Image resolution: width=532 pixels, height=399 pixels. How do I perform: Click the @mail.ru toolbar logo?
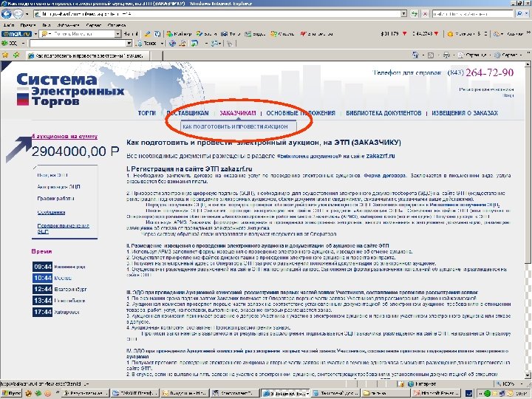[16, 34]
